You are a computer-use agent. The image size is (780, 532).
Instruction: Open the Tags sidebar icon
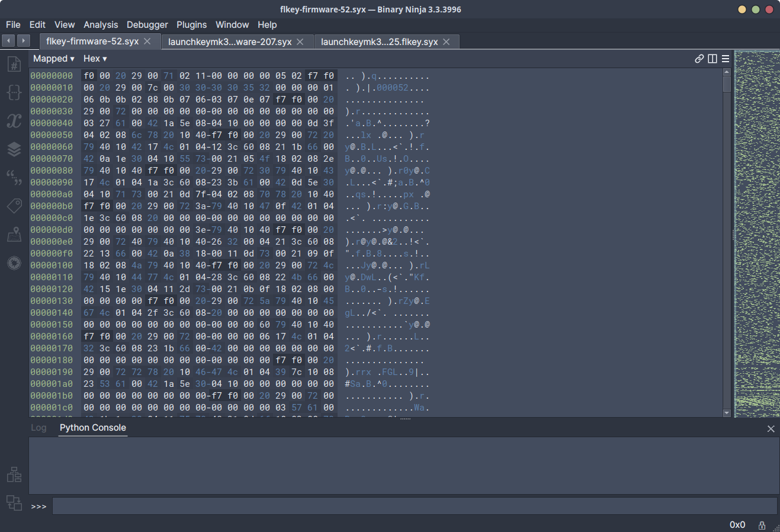tap(14, 206)
